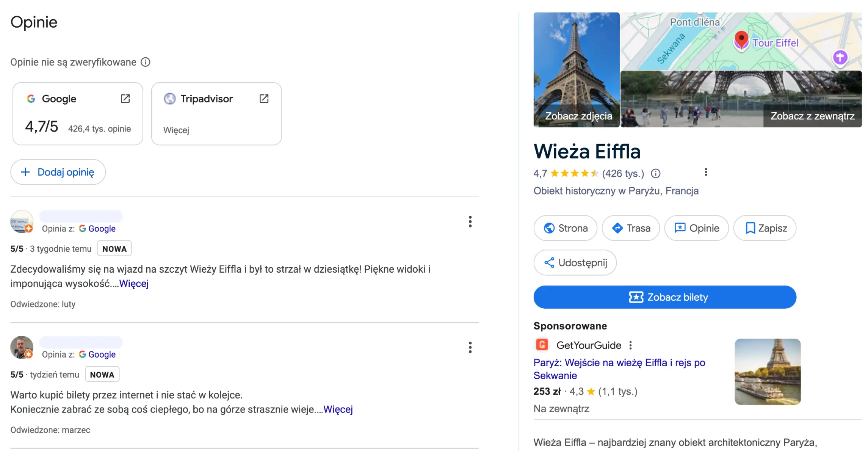Viewport: 868px width, 455px height.
Task: Share place via Udostępnij button
Action: [x=575, y=263]
